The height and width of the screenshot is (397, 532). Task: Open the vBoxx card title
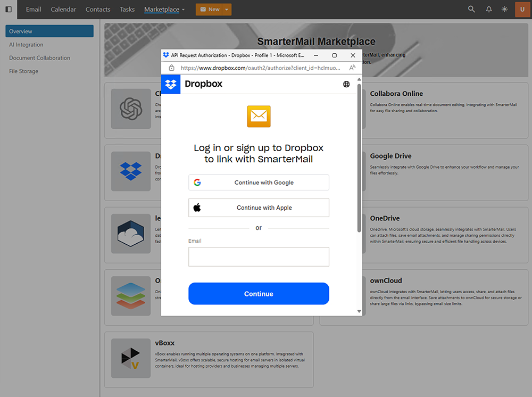pos(165,343)
